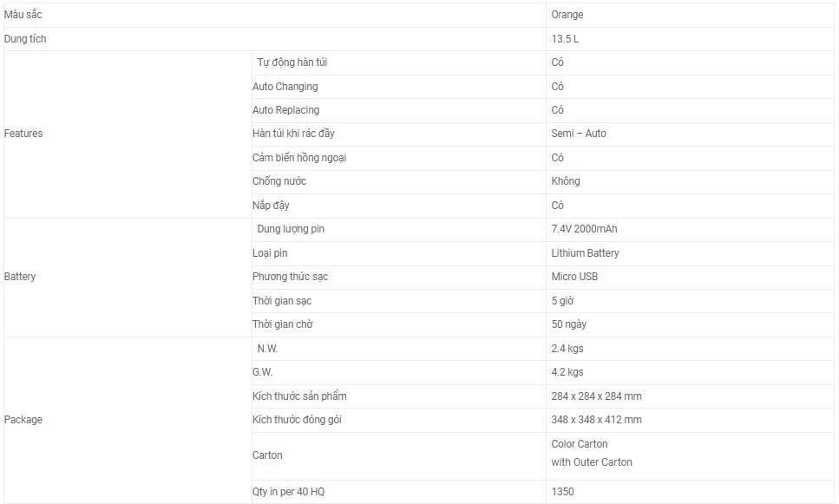Select the "Orange" color value cell
Image resolution: width=839 pixels, height=504 pixels.
click(567, 15)
